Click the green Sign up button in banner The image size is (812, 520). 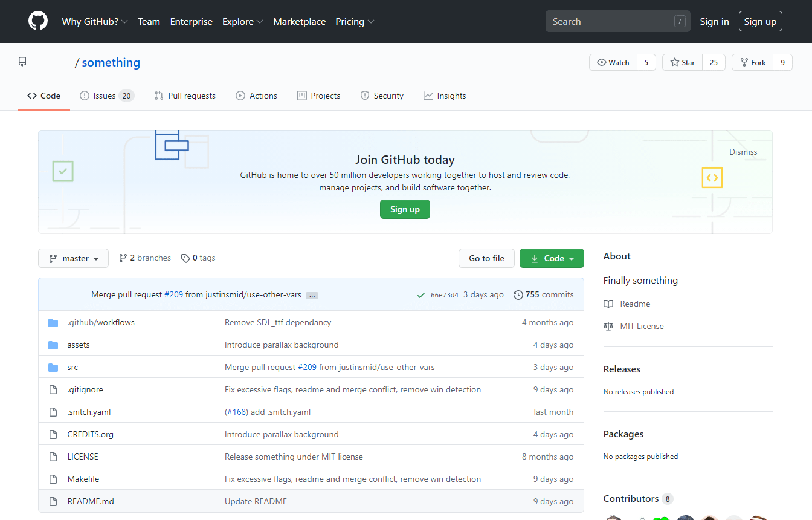tap(405, 209)
